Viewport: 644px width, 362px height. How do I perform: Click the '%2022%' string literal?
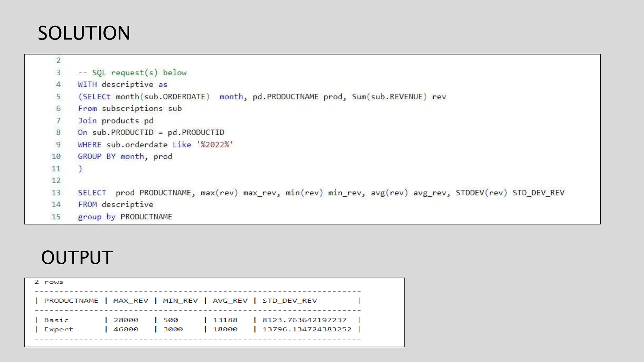click(x=215, y=145)
